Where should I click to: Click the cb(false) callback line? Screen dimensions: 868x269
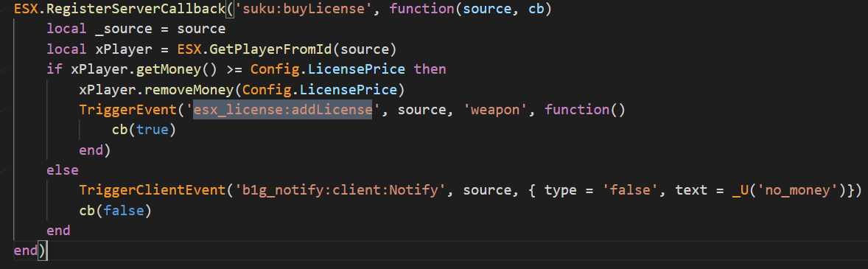coord(115,210)
